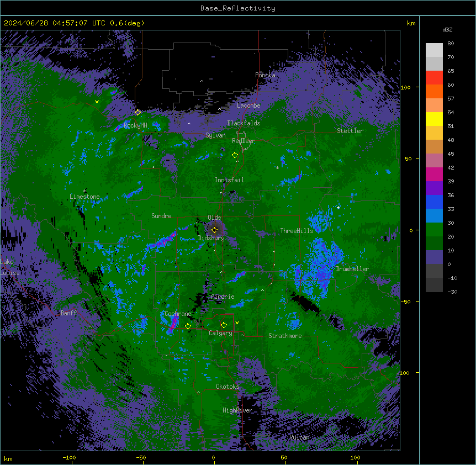Click the Blackfalds city label
The height and width of the screenshot is (465, 476).
[x=244, y=123]
